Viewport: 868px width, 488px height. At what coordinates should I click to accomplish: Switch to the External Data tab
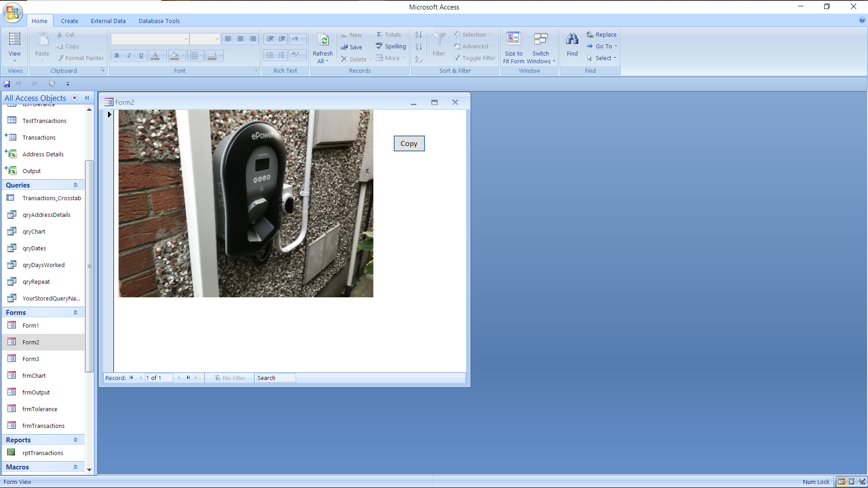(x=108, y=21)
